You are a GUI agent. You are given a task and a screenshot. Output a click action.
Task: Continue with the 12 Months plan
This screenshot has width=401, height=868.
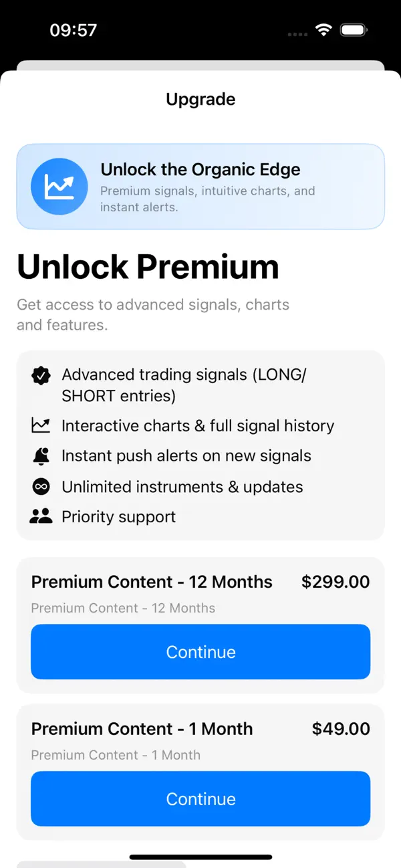click(200, 652)
